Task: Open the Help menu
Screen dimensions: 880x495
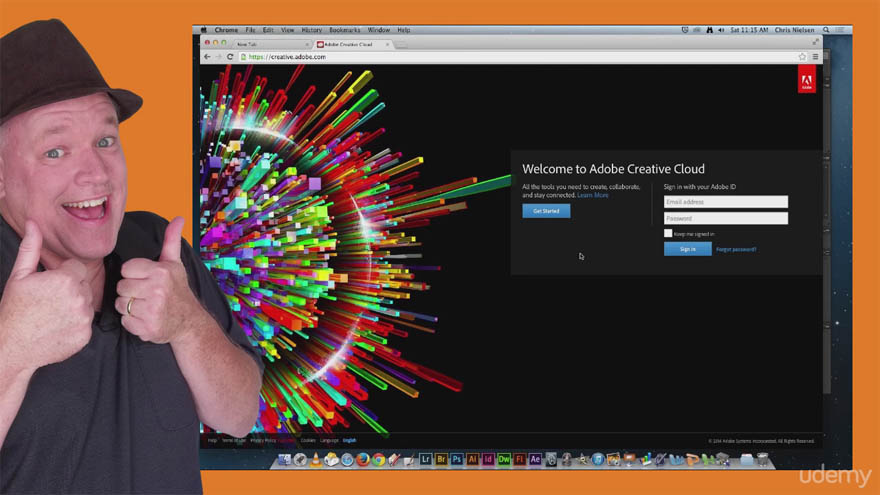Action: 404,30
